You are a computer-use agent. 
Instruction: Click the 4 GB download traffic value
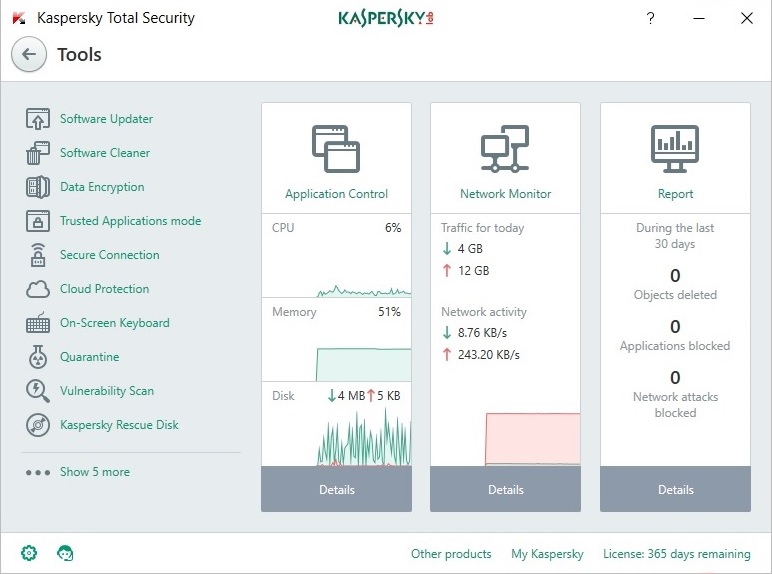click(x=470, y=249)
